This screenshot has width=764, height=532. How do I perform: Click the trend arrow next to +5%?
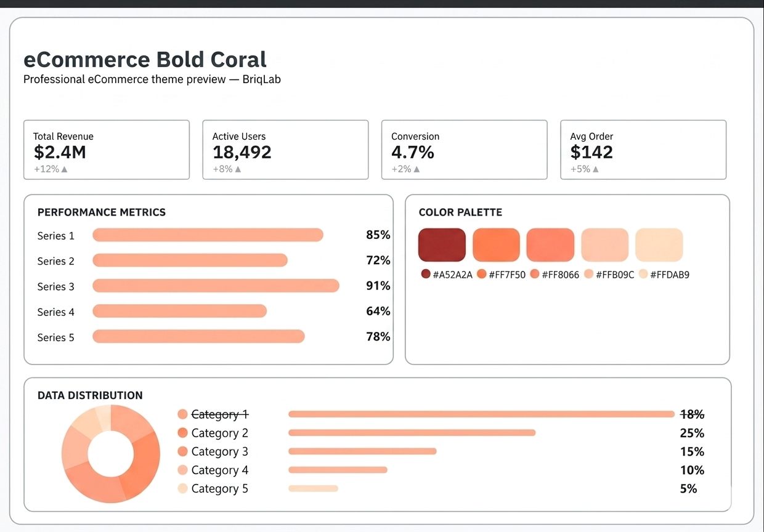pyautogui.click(x=596, y=169)
